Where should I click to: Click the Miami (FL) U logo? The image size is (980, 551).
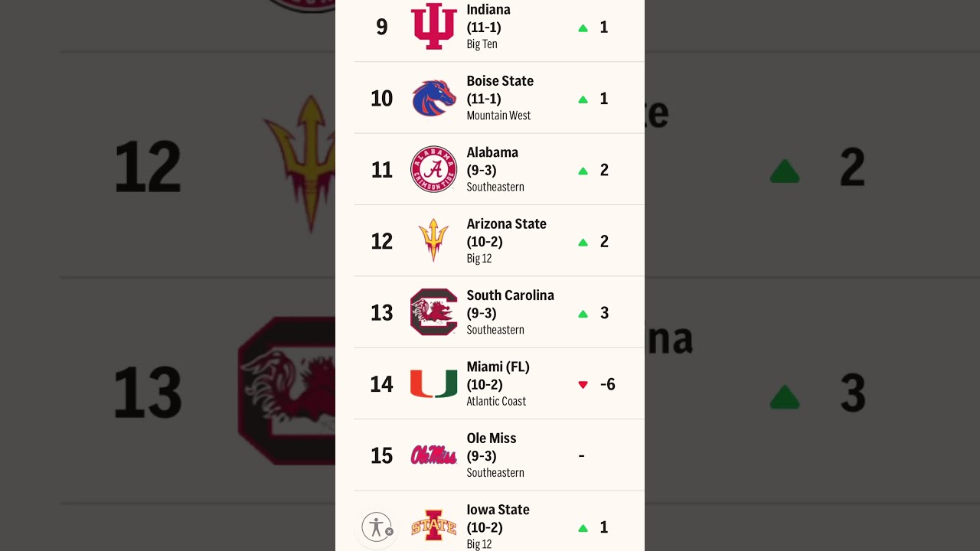(434, 383)
